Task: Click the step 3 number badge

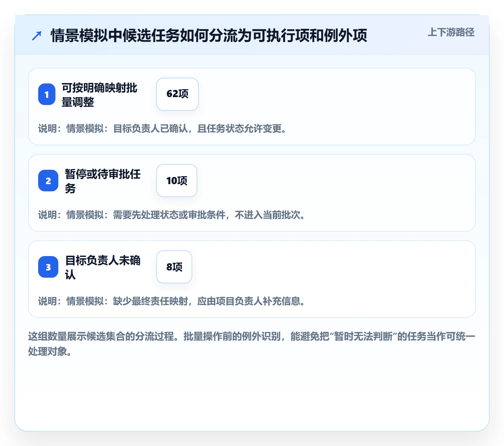Action: tap(48, 267)
